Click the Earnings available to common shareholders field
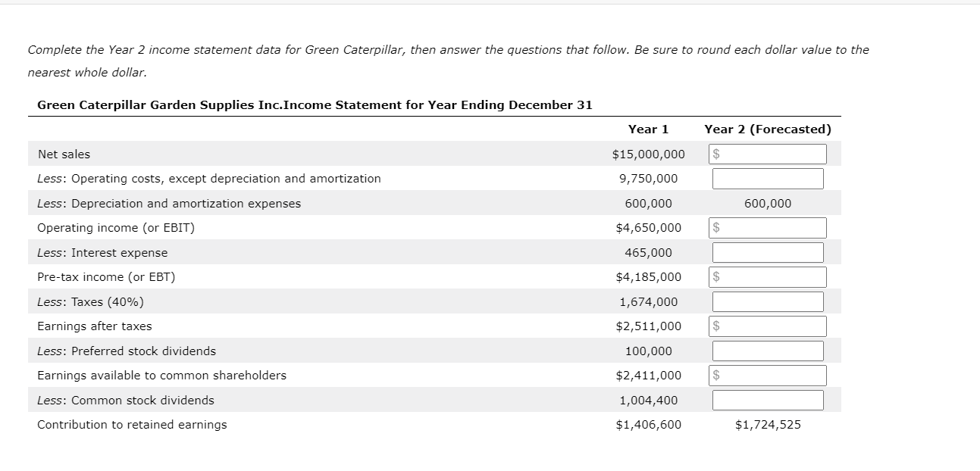 pyautogui.click(x=767, y=375)
